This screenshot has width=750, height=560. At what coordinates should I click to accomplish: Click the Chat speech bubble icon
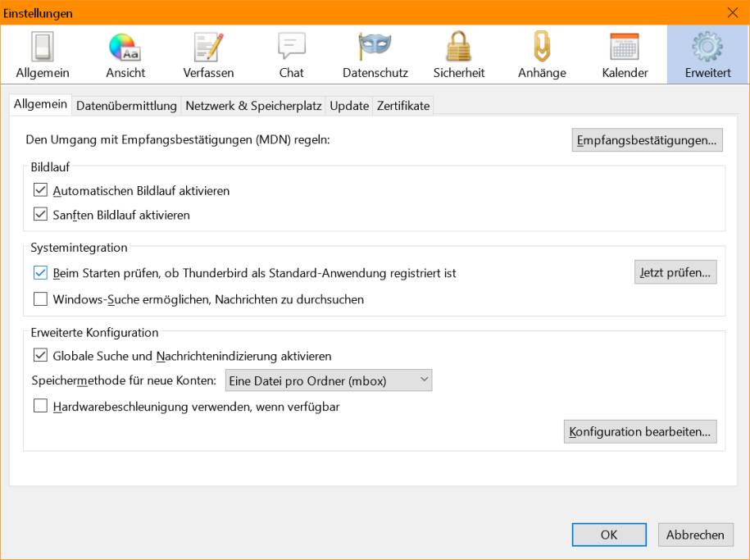291,48
